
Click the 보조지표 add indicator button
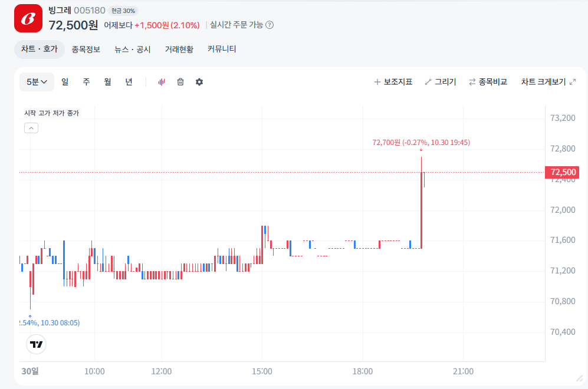pyautogui.click(x=393, y=82)
